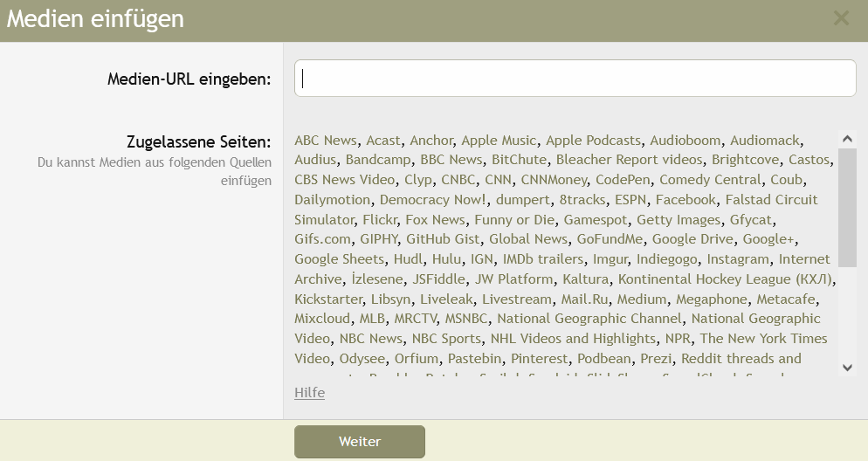Open the BBC News link
This screenshot has height=461, width=868.
click(x=451, y=160)
